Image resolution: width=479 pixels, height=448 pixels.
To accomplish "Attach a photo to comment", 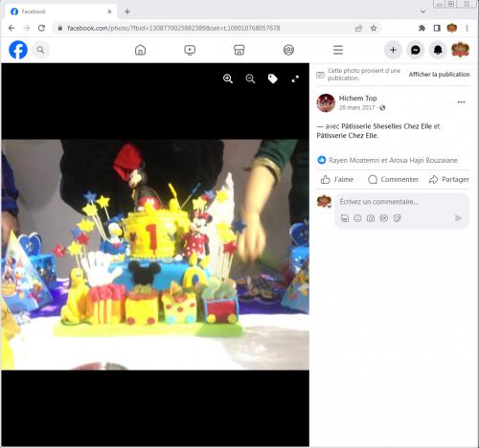I will [371, 218].
